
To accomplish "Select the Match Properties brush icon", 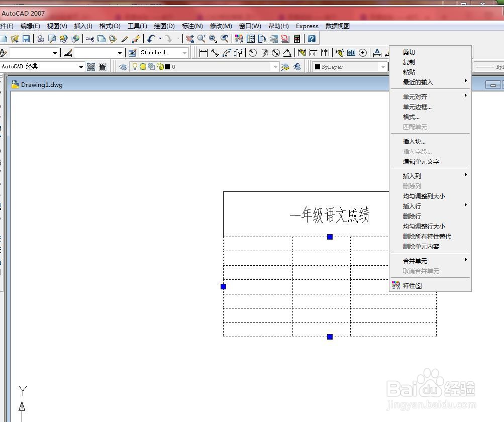I will tap(125, 39).
